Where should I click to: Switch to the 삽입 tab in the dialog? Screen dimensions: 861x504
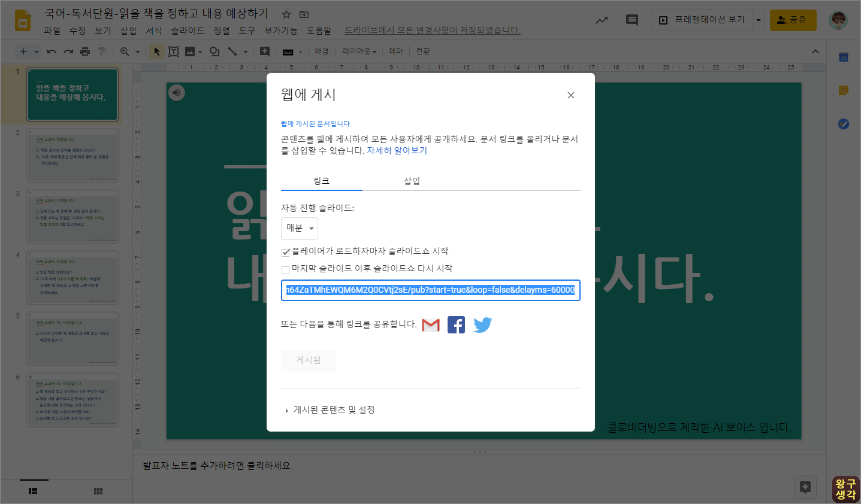412,181
